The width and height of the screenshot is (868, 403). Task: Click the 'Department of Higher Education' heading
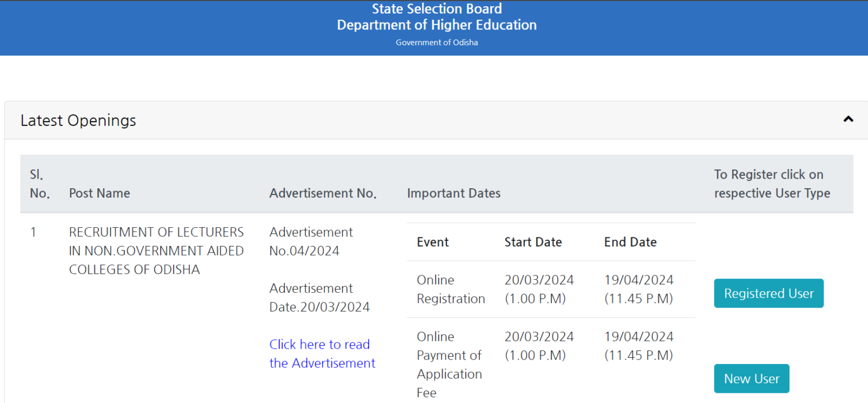point(436,25)
